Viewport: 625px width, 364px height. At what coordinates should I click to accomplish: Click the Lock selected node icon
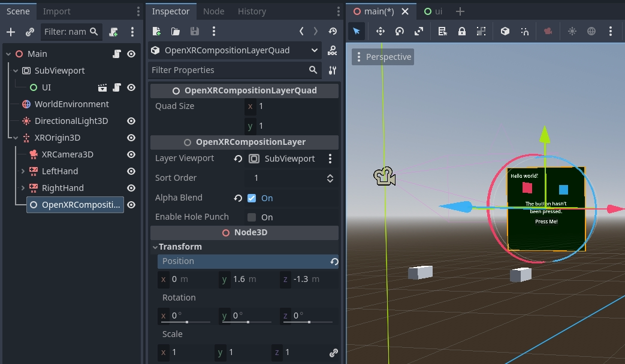click(x=461, y=31)
